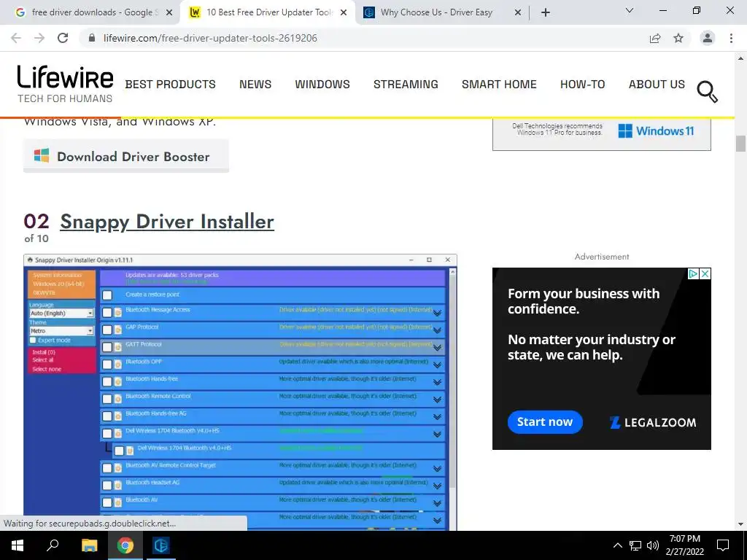
Task: Open Theme Metro dropdown
Action: point(61,330)
